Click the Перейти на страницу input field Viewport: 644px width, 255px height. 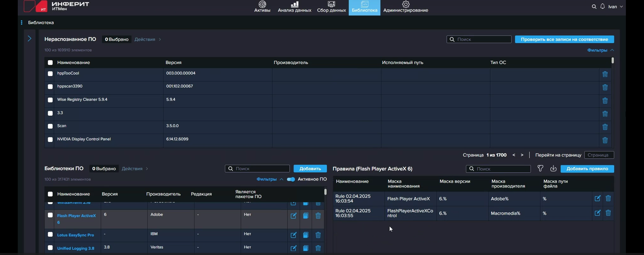click(x=599, y=155)
